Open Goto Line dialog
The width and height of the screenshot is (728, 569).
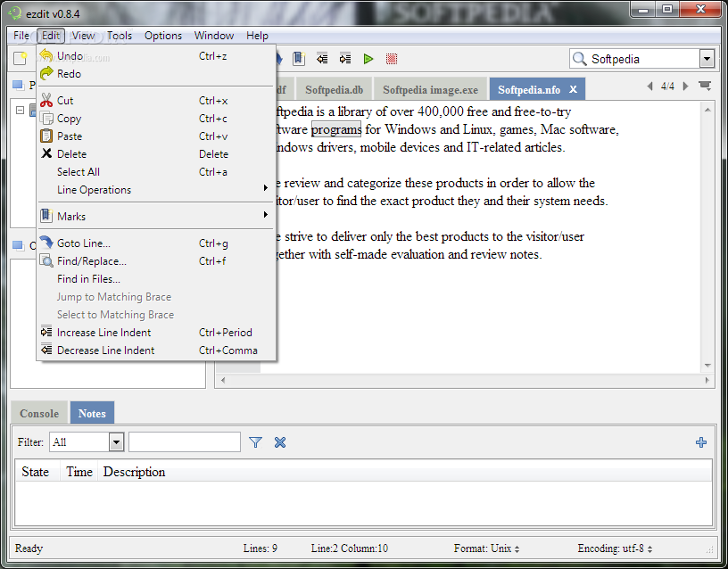click(x=156, y=243)
